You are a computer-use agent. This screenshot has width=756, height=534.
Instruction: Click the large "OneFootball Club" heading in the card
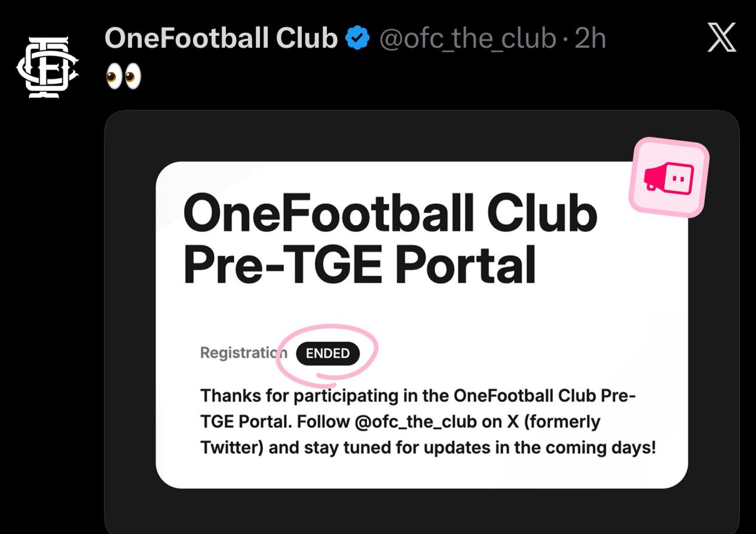(390, 213)
